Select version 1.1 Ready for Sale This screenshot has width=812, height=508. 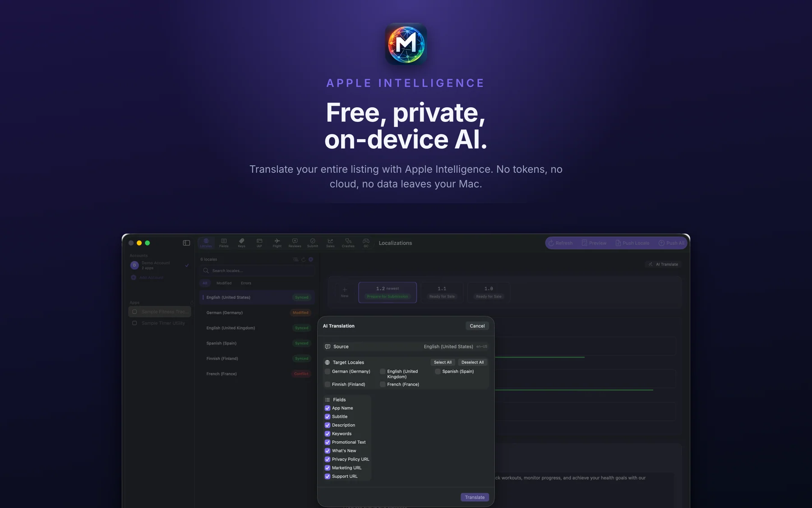tap(442, 292)
